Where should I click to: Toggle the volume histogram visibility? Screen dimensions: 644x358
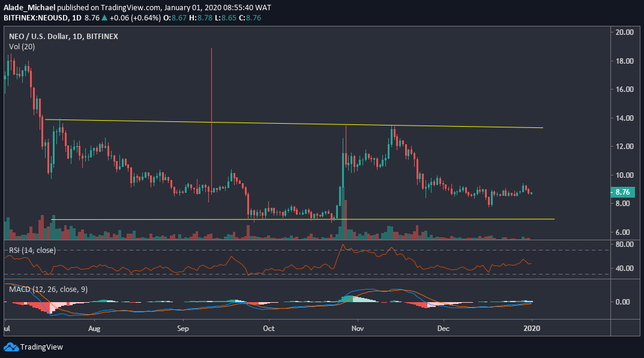click(20, 46)
